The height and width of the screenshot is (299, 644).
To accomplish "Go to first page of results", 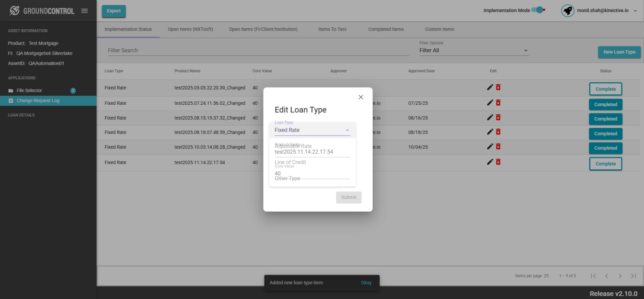I will point(593,276).
